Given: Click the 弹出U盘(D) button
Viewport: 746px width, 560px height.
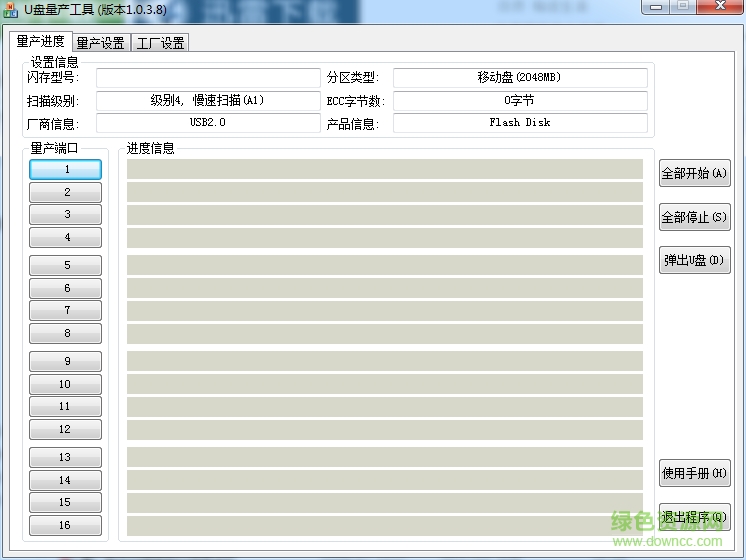Looking at the screenshot, I should 695,260.
